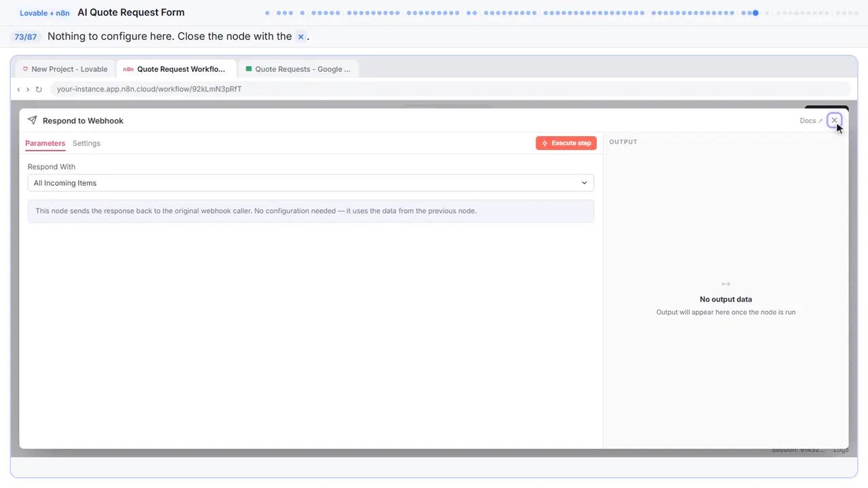Open the Quote Requests - Google browser tab
The width and height of the screenshot is (868, 488).
point(298,69)
